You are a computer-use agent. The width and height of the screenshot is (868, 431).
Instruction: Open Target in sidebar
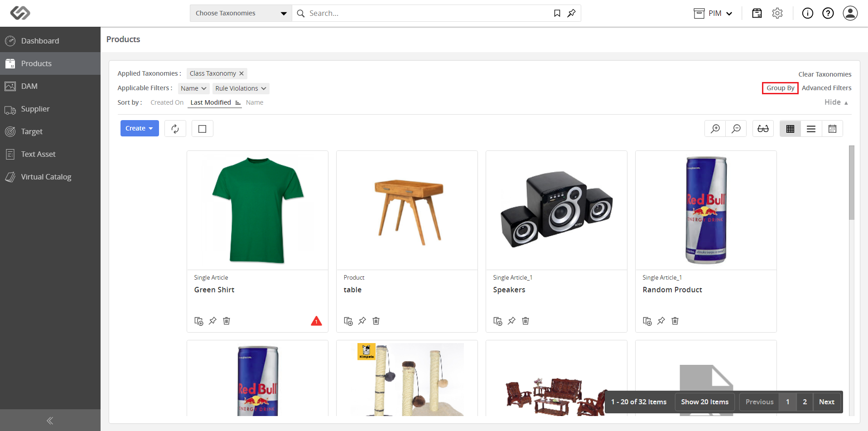(x=50, y=131)
